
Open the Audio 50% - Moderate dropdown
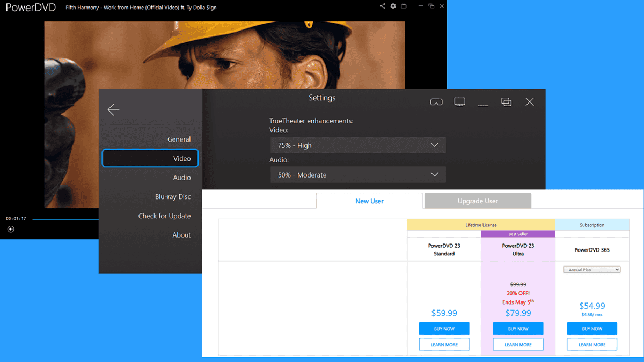358,175
